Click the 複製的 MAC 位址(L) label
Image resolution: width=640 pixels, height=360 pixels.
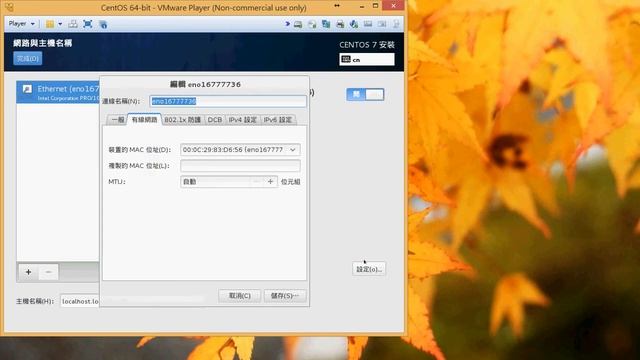click(138, 166)
